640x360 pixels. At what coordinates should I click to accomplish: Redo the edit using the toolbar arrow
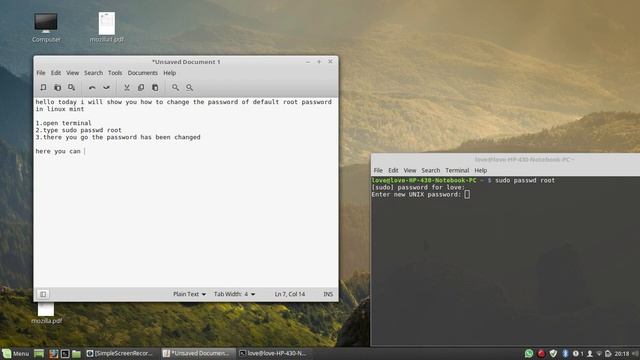point(106,87)
